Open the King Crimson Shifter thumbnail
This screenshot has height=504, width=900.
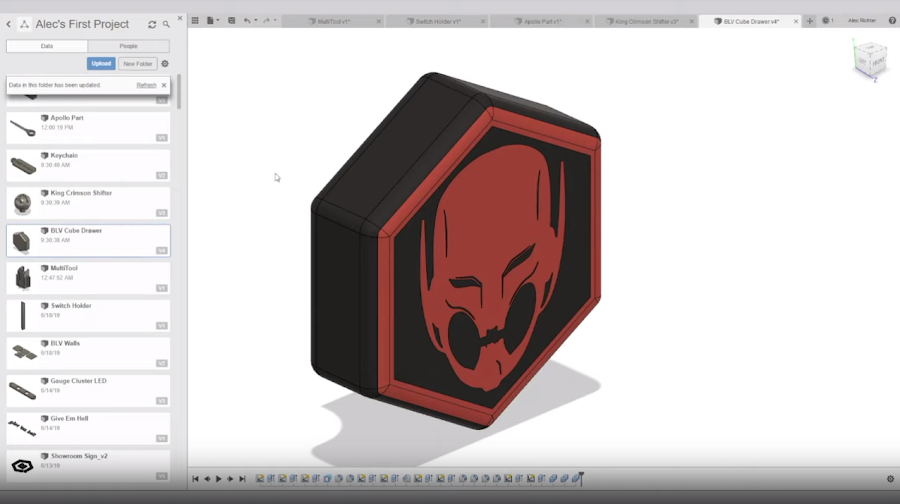click(22, 203)
